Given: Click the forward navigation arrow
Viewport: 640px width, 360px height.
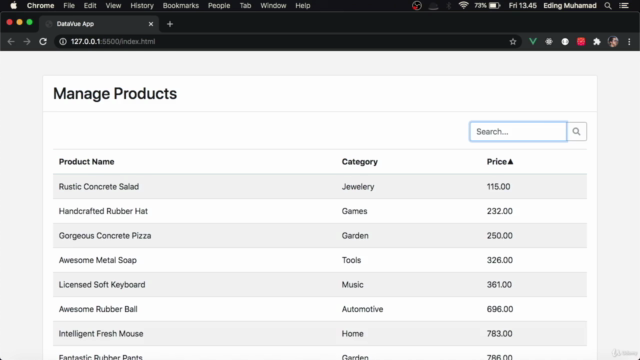Looking at the screenshot, I should [27, 42].
